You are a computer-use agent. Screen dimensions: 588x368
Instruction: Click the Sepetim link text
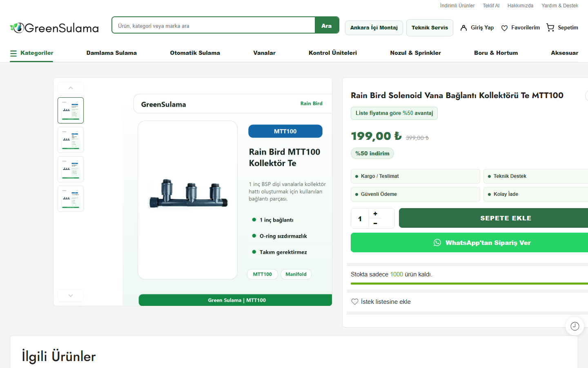coord(568,28)
